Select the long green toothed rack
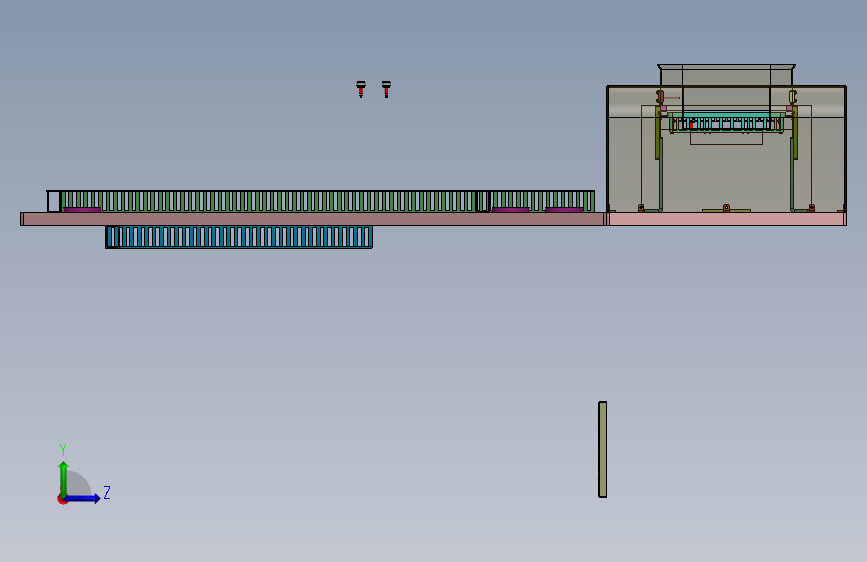Screen dimensions: 867x562 (326, 201)
